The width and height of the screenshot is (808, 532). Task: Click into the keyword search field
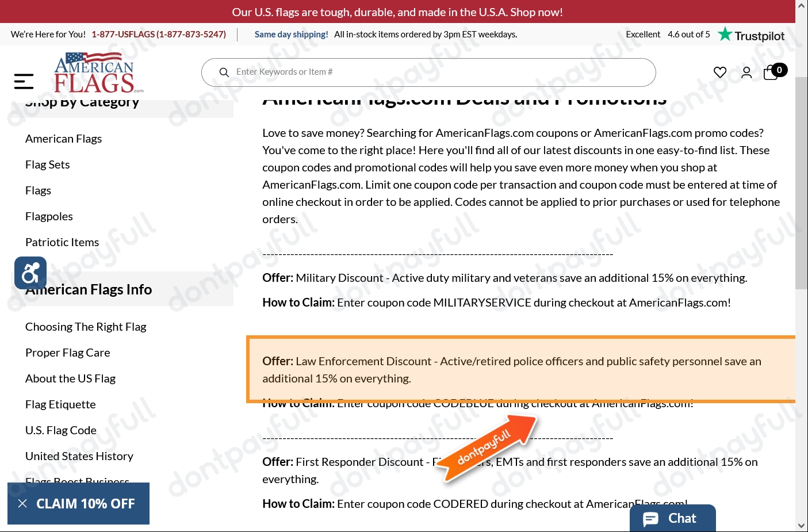click(437, 72)
